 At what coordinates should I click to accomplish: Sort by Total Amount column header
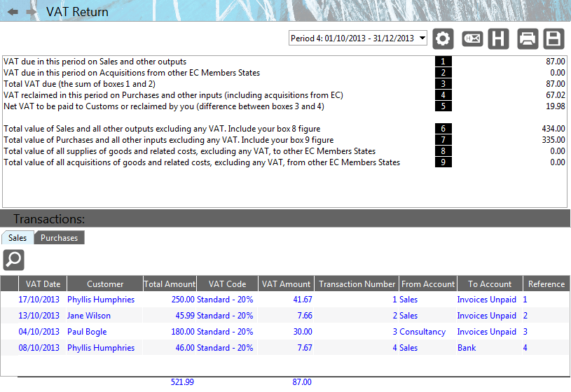(170, 284)
